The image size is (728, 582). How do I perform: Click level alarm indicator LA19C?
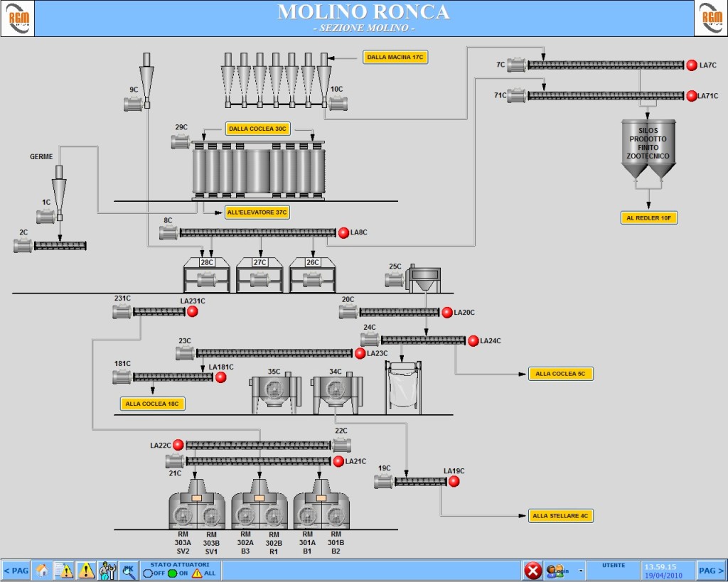454,482
